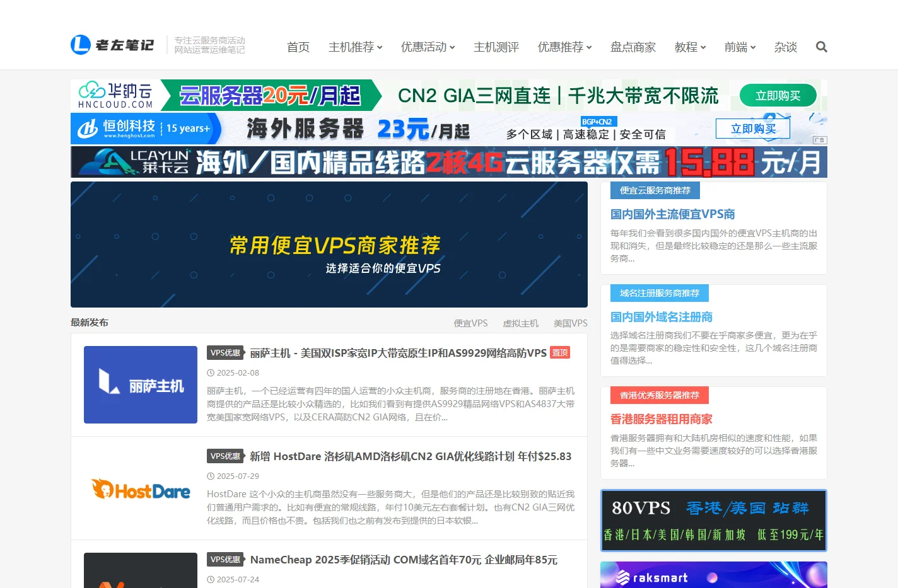Click VPS优惠 tag on 丽萨主机 article

pos(225,353)
